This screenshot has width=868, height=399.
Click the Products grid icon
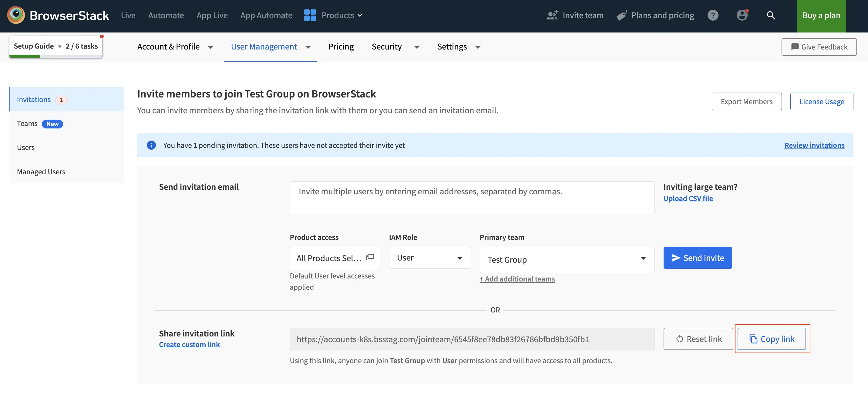(x=310, y=15)
